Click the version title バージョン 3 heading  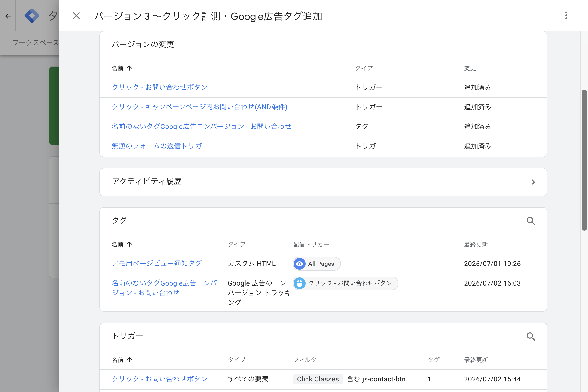click(x=208, y=16)
